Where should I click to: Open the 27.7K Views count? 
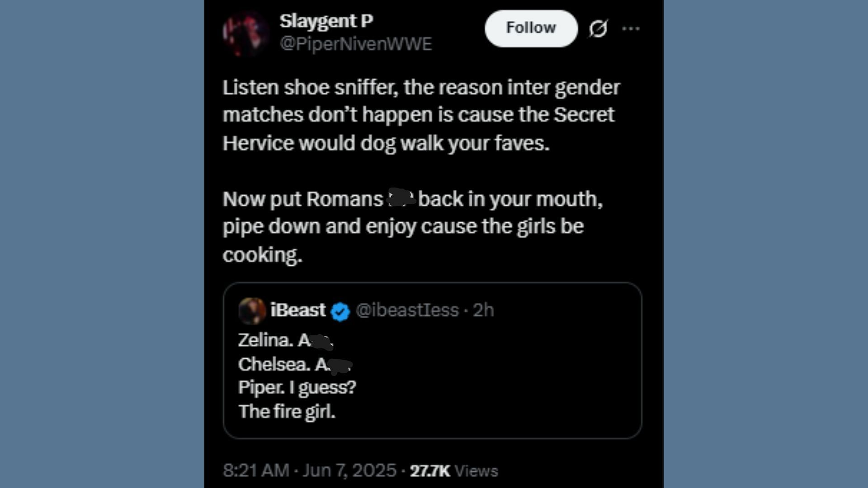453,471
